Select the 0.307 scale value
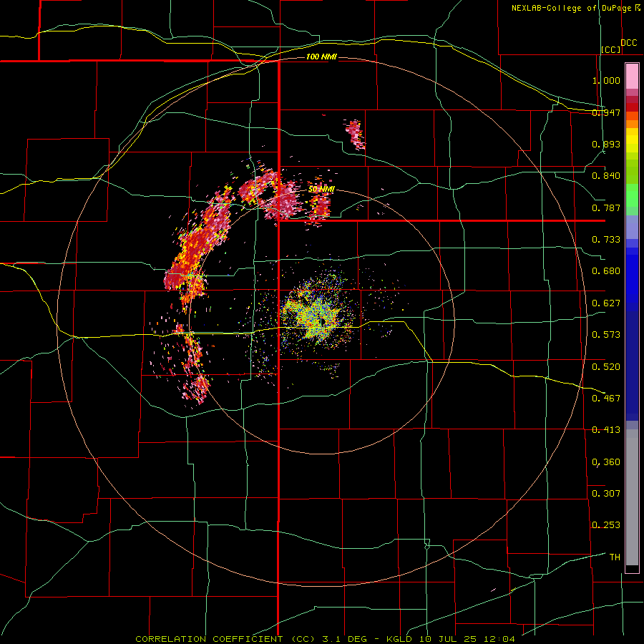 [x=606, y=494]
